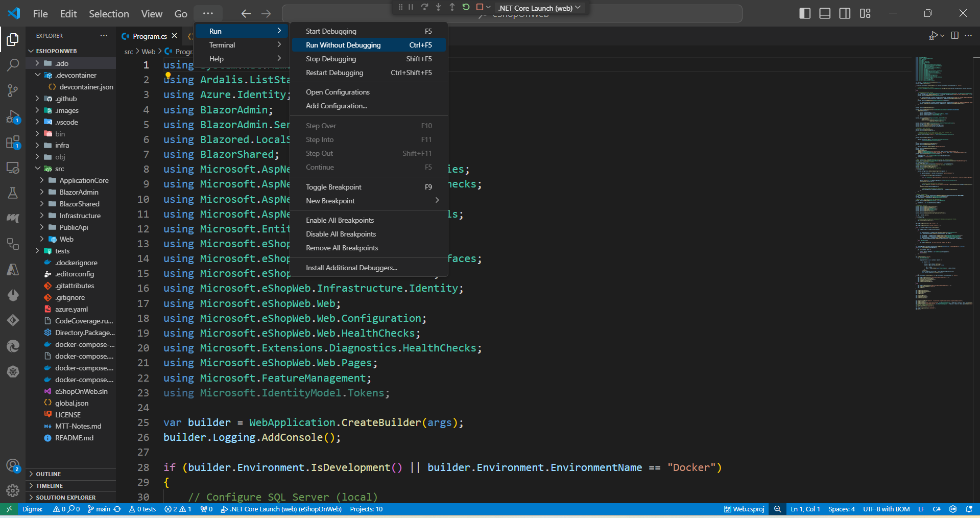Toggle the bottom panel visibility
The image size is (980, 518).
pyautogui.click(x=824, y=13)
